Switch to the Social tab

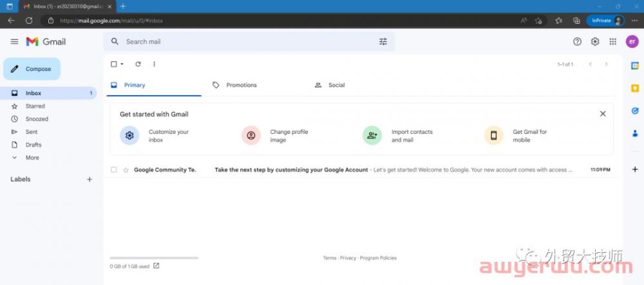[357, 86]
